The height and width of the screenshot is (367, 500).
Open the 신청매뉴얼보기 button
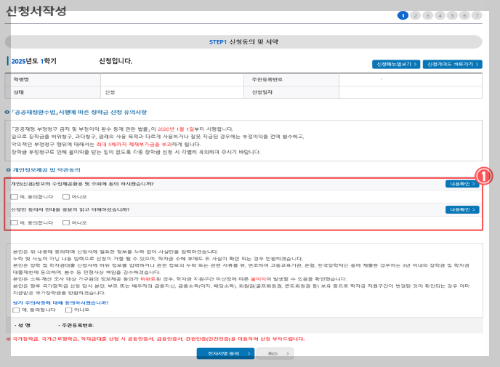[x=396, y=64]
